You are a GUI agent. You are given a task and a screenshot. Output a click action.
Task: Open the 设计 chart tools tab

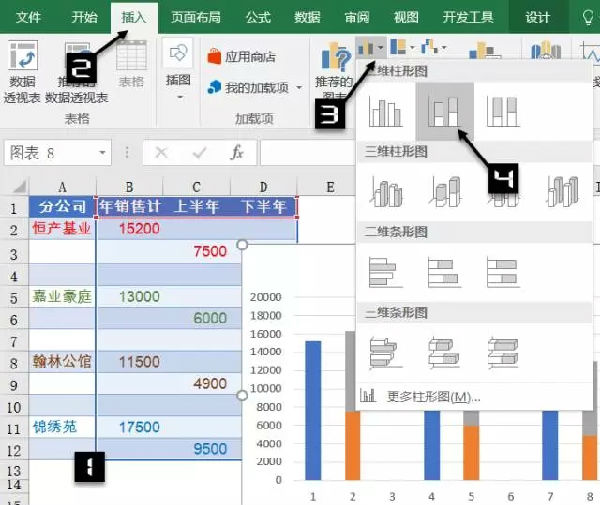537,17
